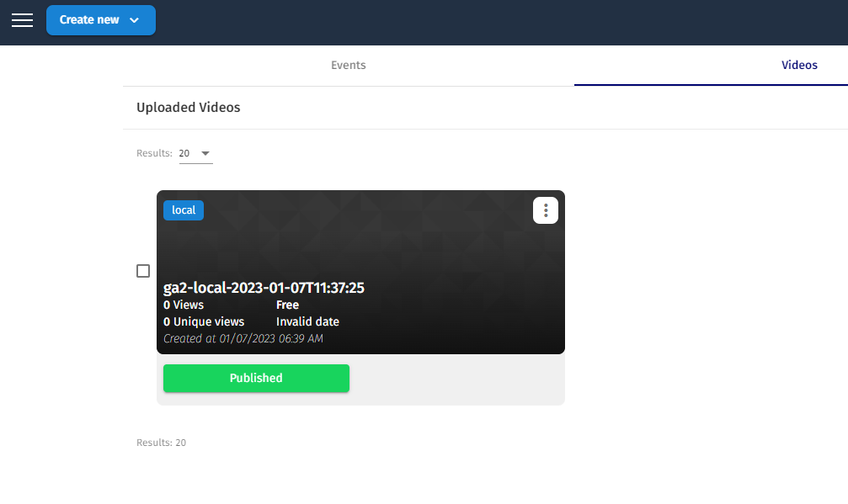Tick the checkbox beside the video card
The image size is (848, 504).
pos(143,271)
